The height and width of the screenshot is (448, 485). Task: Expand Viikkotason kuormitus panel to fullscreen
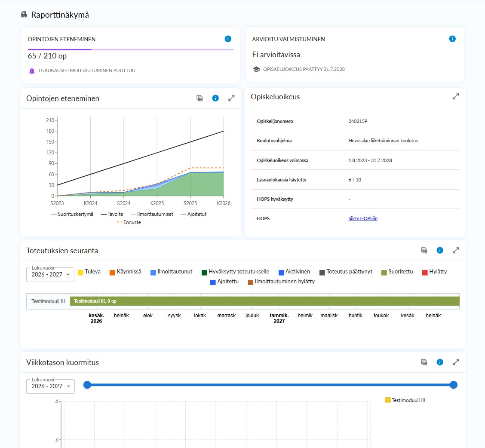456,362
